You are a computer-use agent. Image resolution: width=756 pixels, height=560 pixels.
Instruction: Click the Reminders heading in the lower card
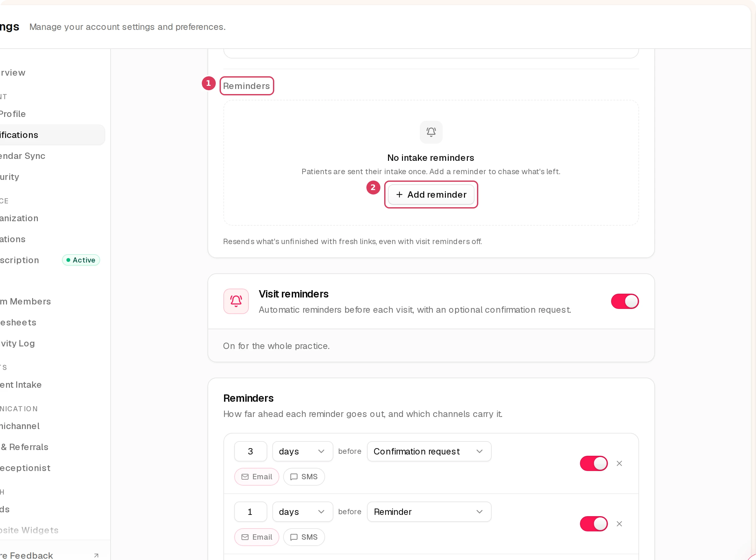tap(249, 398)
